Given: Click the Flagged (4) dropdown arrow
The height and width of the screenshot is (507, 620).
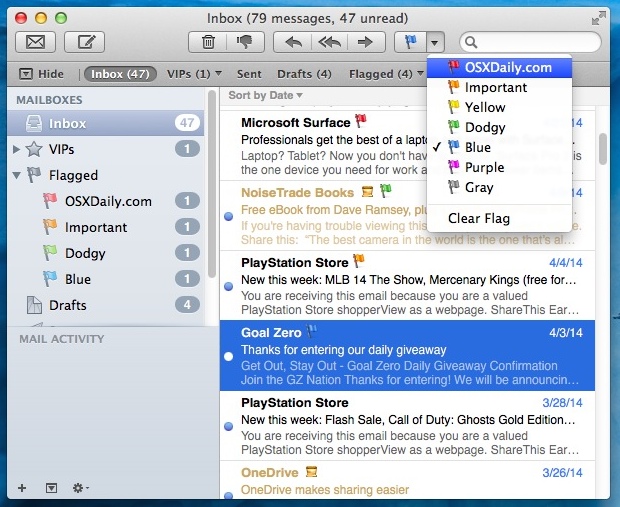Looking at the screenshot, I should (x=420, y=73).
